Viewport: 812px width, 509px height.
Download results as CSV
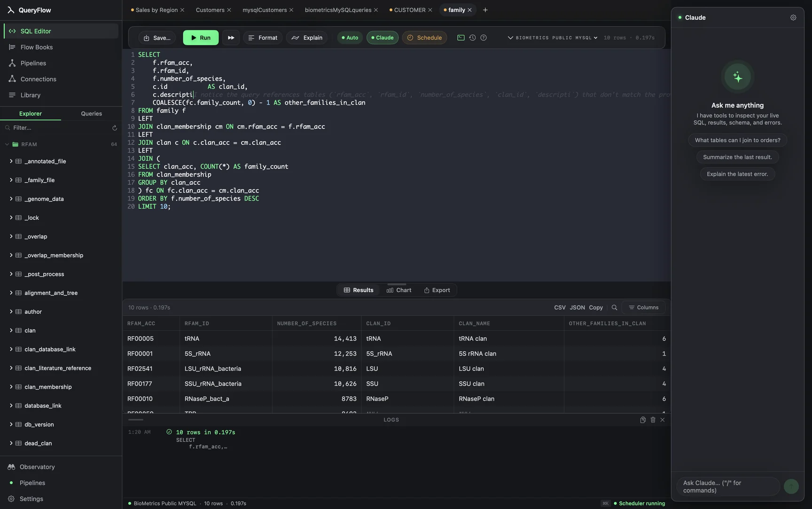pyautogui.click(x=560, y=307)
